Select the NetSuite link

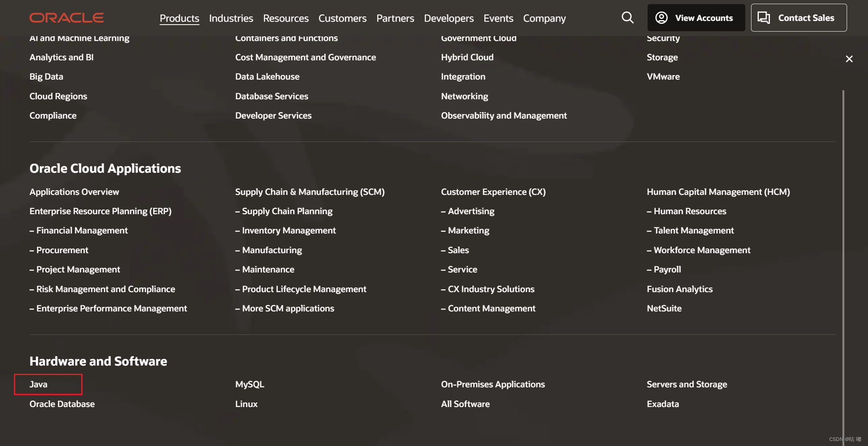click(x=664, y=309)
